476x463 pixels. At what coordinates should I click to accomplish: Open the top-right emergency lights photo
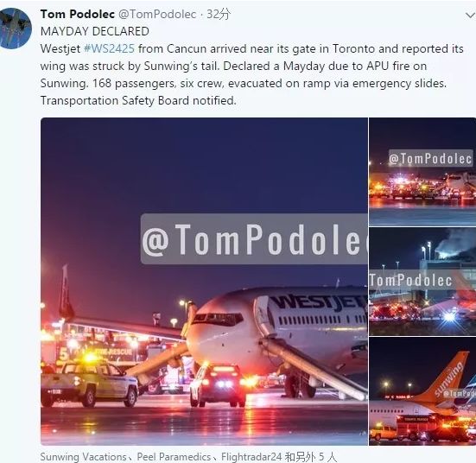click(x=422, y=172)
